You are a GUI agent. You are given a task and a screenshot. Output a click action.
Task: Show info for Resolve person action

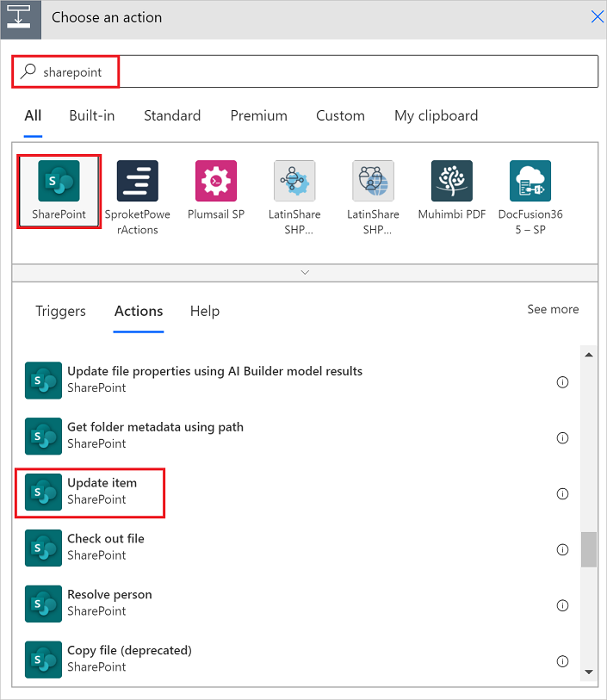coord(562,605)
